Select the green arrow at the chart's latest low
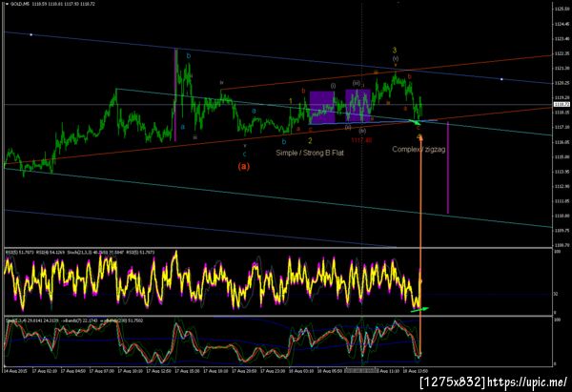572x392 pixels. 415,122
